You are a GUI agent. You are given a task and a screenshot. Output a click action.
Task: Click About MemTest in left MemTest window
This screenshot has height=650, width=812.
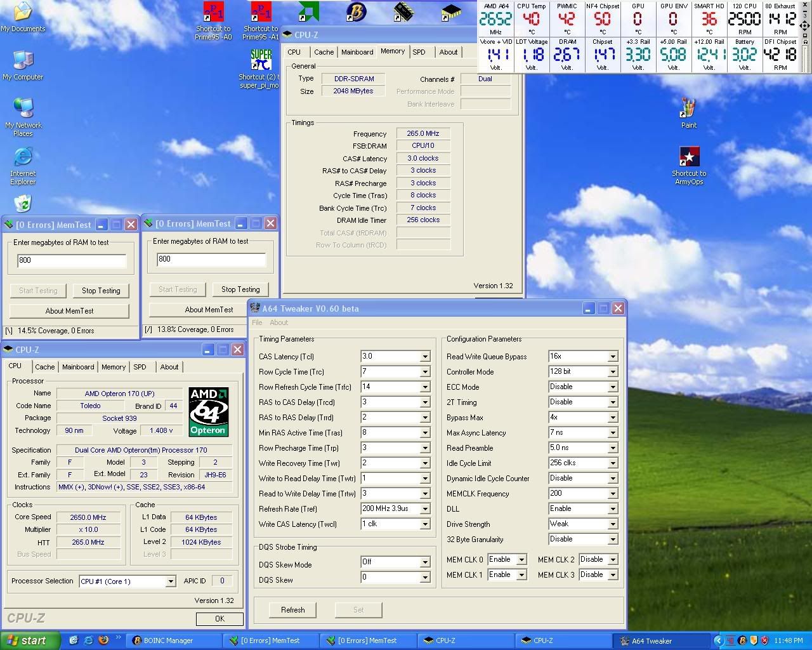[x=69, y=311]
